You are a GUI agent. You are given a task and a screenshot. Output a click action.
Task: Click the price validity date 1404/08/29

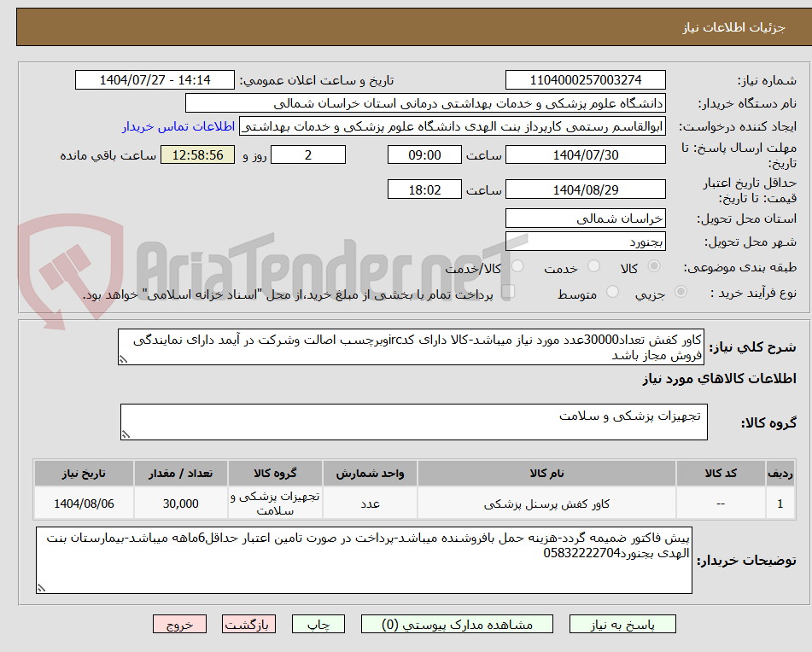[x=585, y=190]
